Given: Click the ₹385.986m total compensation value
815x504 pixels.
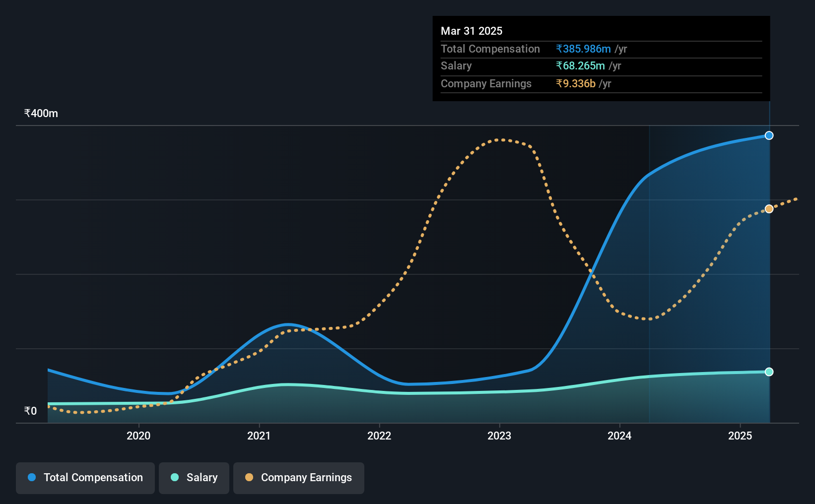Looking at the screenshot, I should (x=583, y=49).
